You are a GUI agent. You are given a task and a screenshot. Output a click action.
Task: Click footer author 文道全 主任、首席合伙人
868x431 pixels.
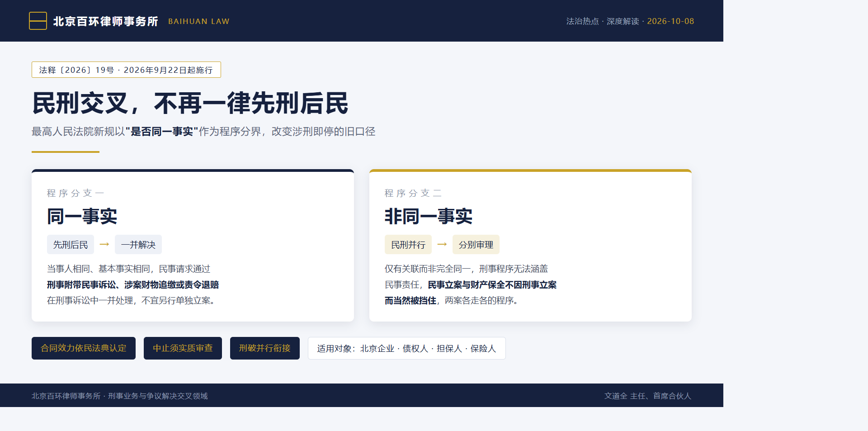(x=648, y=396)
